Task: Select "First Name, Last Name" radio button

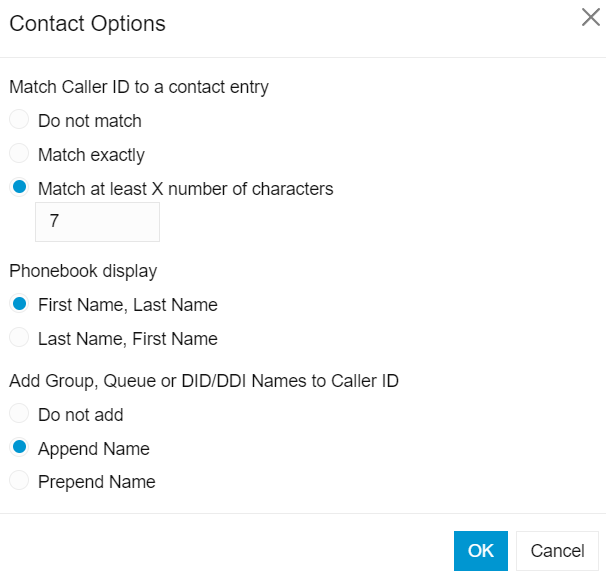Action: click(x=19, y=303)
